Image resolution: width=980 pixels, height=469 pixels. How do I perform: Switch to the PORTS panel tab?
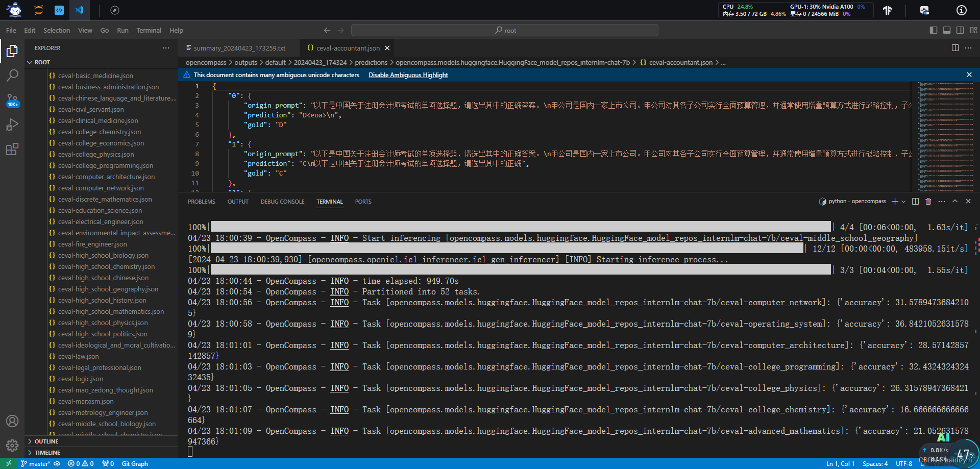coord(363,202)
